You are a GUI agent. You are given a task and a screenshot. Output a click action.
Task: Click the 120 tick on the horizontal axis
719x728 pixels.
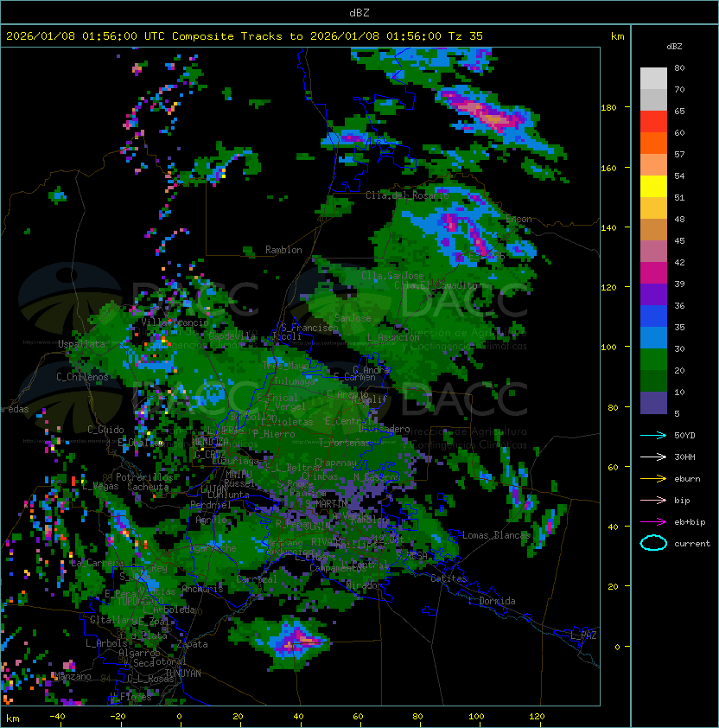[537, 717]
